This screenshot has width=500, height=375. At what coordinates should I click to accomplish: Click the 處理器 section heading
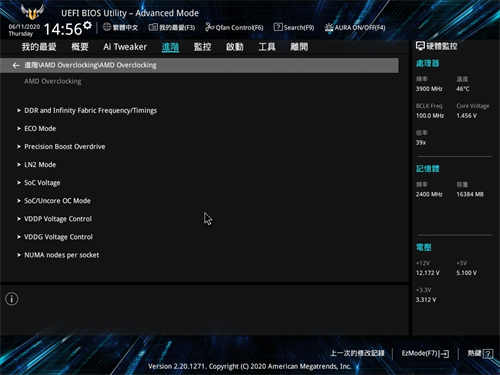click(x=428, y=63)
